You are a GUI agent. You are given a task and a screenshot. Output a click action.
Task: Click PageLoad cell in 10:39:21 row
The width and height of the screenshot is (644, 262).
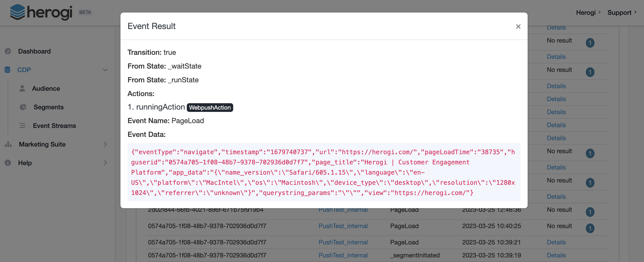[404, 242]
